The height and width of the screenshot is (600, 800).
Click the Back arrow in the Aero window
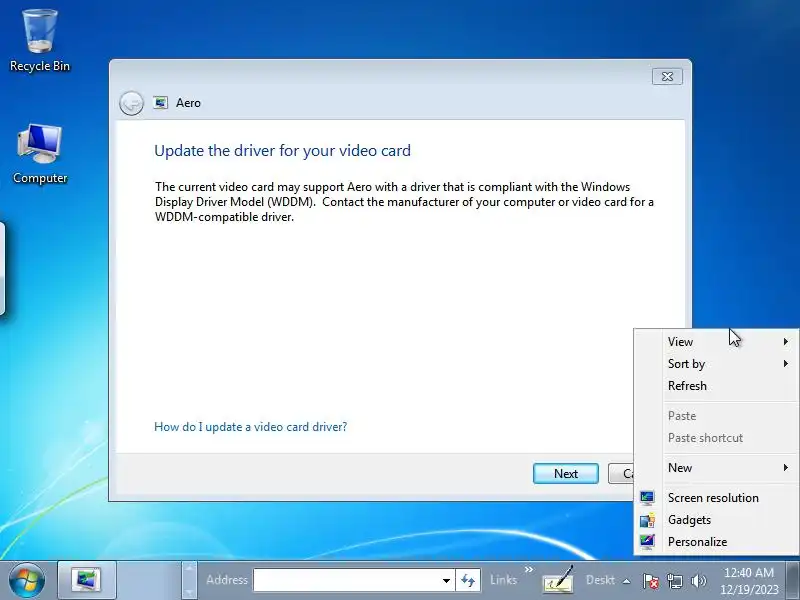tap(131, 103)
